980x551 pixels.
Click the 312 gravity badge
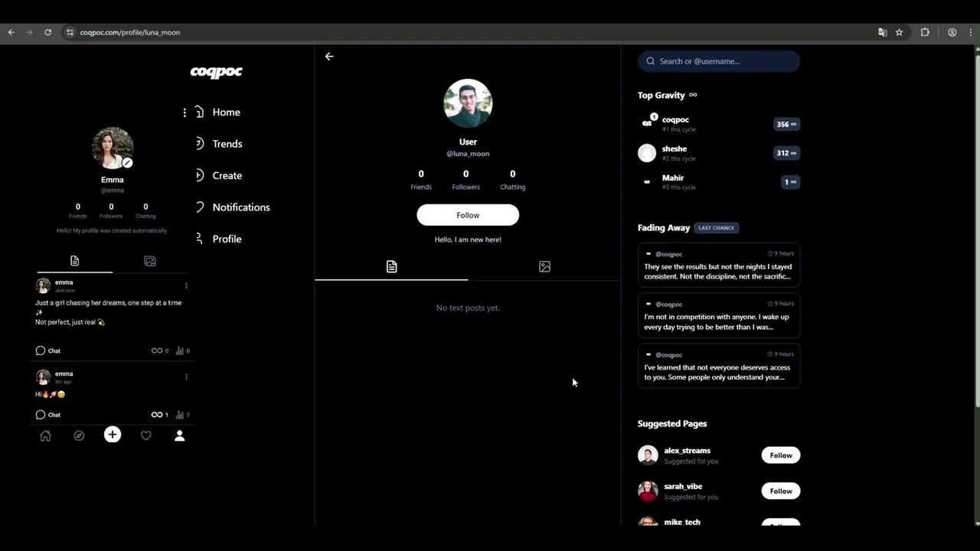[786, 153]
